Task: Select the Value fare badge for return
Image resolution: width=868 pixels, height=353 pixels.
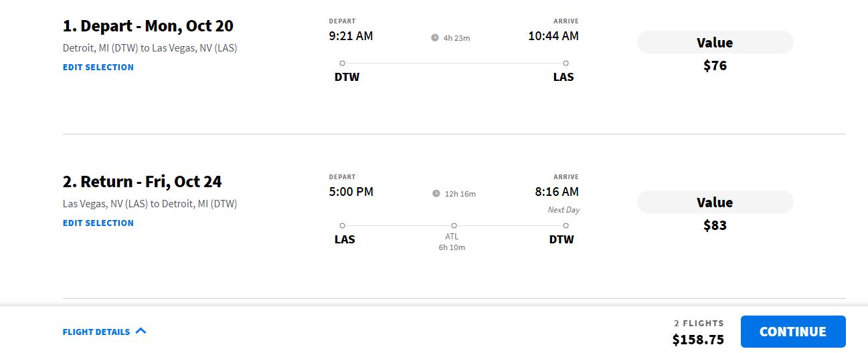Action: pyautogui.click(x=715, y=202)
